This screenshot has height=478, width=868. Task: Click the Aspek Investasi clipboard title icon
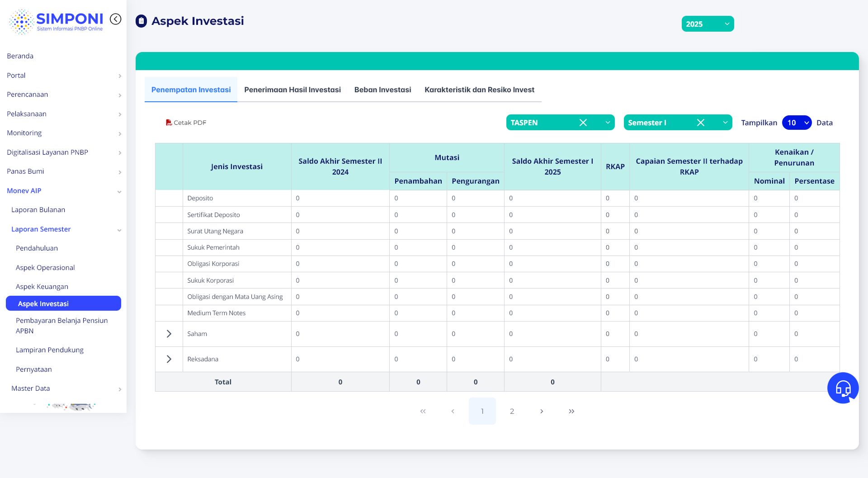(x=142, y=21)
